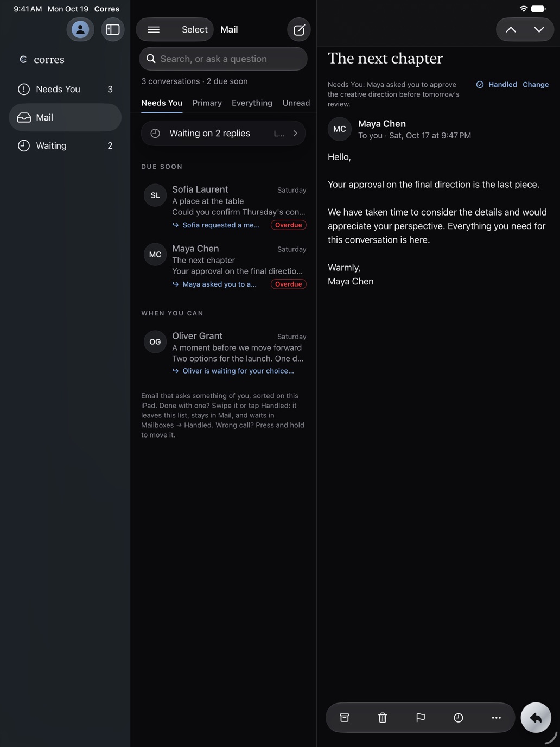Image resolution: width=560 pixels, height=747 pixels.
Task: Switch to Everything tab
Action: tap(252, 103)
